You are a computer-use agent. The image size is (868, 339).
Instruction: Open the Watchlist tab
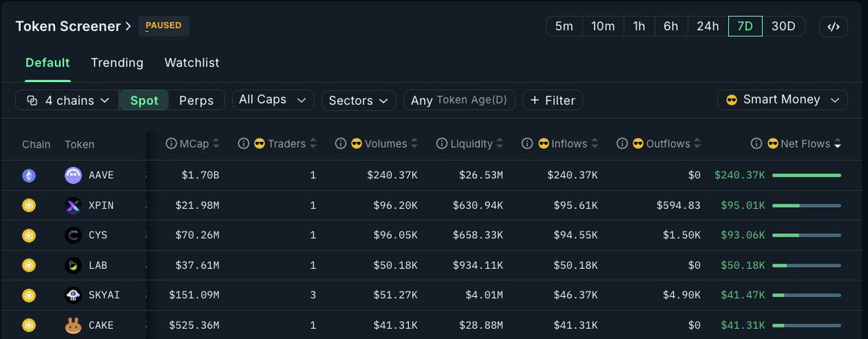(x=192, y=63)
